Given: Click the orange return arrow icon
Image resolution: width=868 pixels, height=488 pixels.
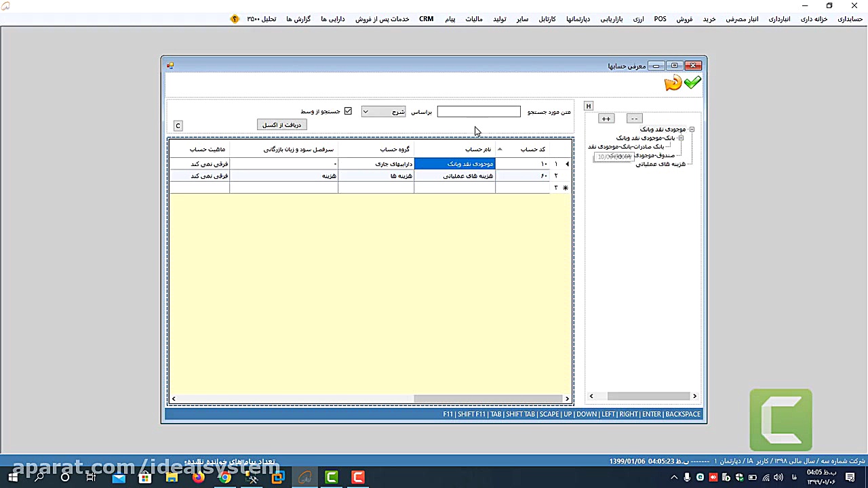Looking at the screenshot, I should [x=673, y=83].
